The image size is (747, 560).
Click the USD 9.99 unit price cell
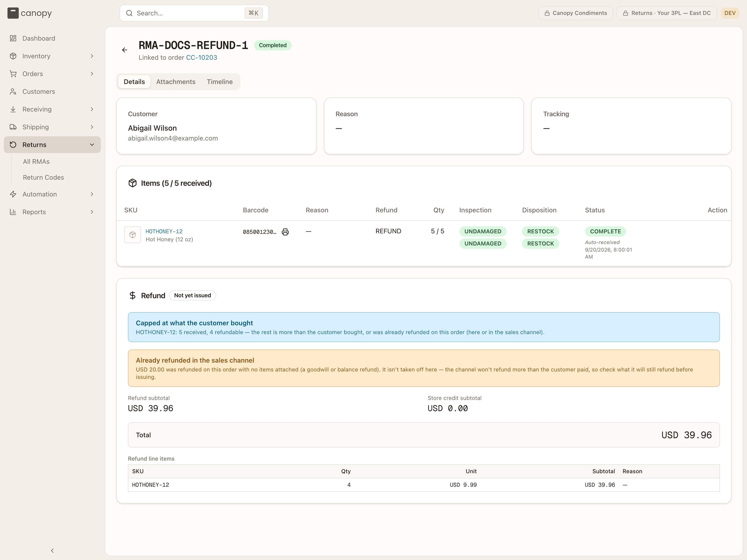click(x=463, y=485)
